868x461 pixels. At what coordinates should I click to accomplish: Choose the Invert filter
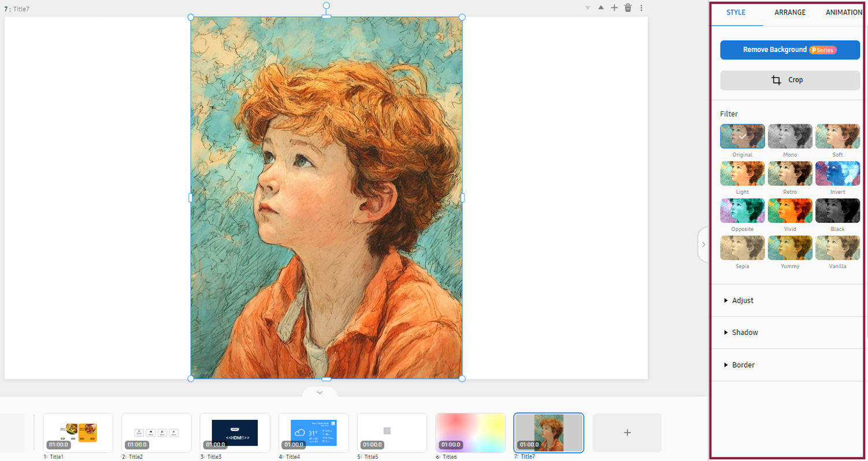point(837,174)
